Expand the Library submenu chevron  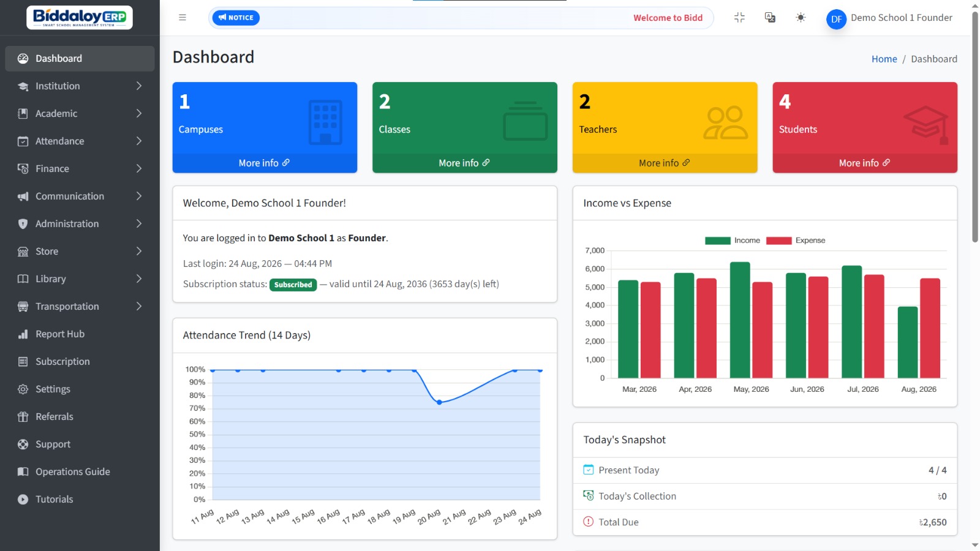pyautogui.click(x=139, y=279)
